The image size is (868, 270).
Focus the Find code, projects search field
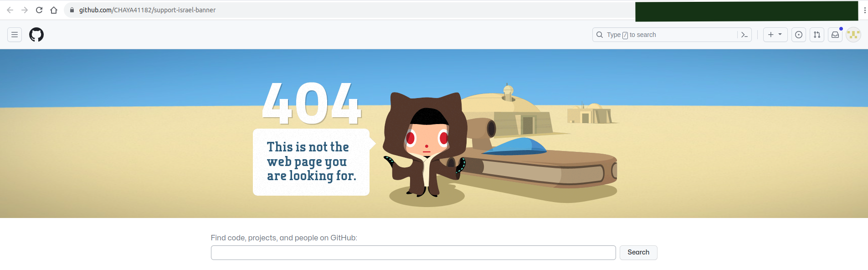pos(413,253)
